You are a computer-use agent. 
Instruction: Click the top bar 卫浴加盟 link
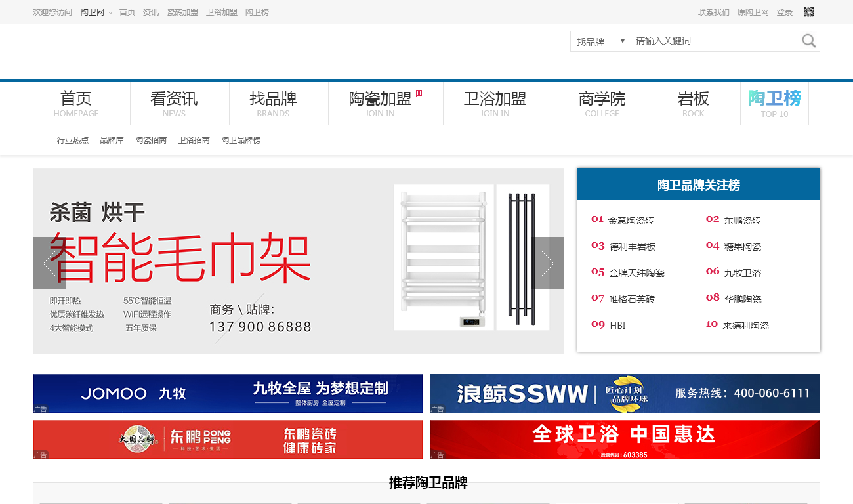222,12
